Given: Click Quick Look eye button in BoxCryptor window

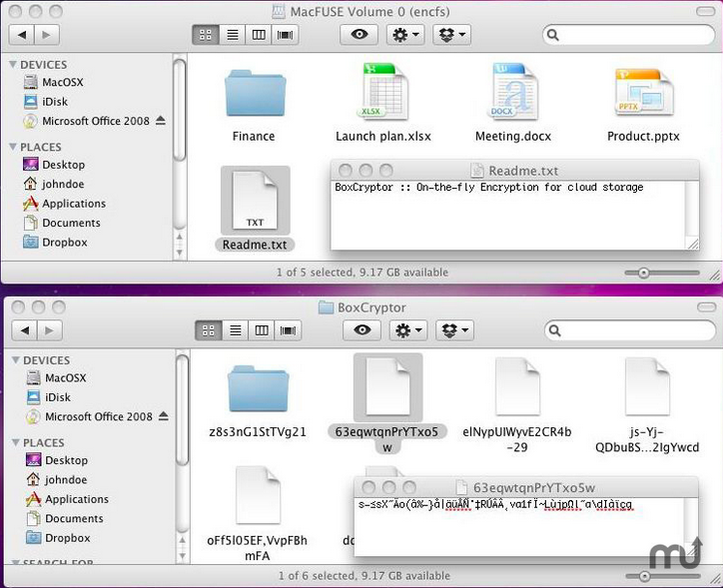Looking at the screenshot, I should point(361,330).
